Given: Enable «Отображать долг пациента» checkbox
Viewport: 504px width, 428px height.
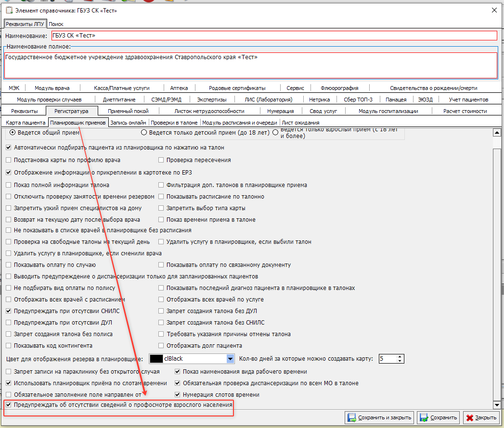Looking at the screenshot, I should 161,345.
